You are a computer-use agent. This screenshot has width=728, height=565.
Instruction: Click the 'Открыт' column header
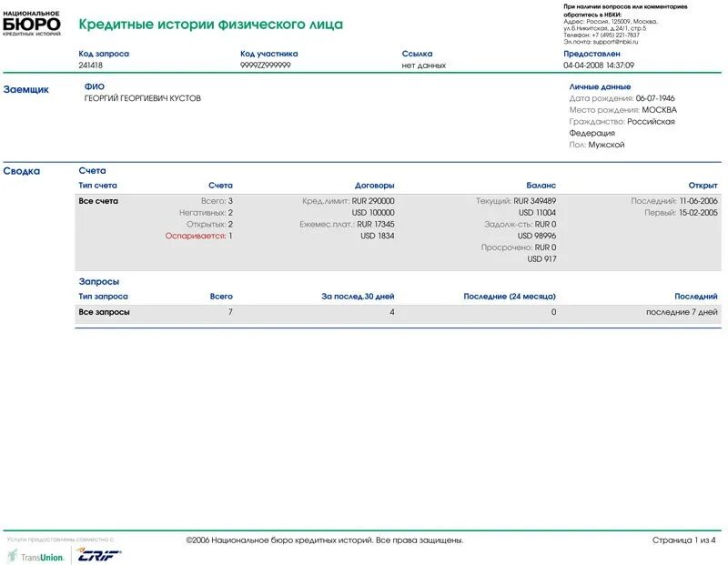(x=703, y=186)
